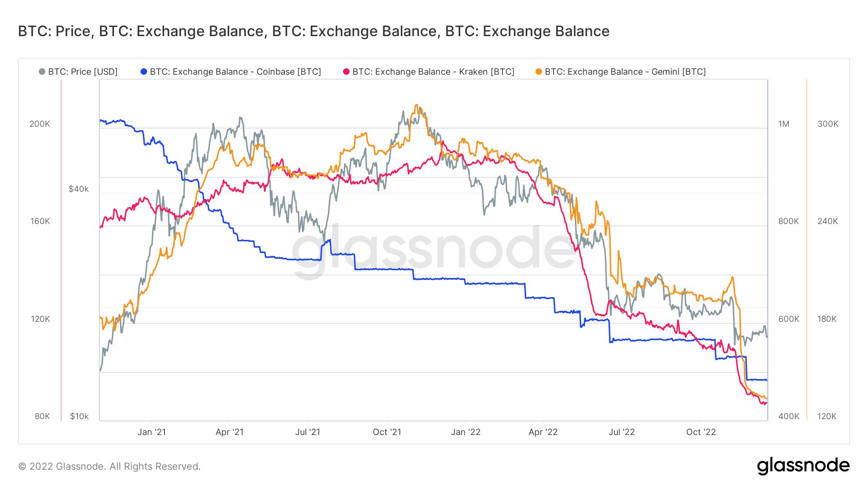Click the glassnode watermark in chart center
This screenshot has width=868, height=488.
[x=433, y=251]
